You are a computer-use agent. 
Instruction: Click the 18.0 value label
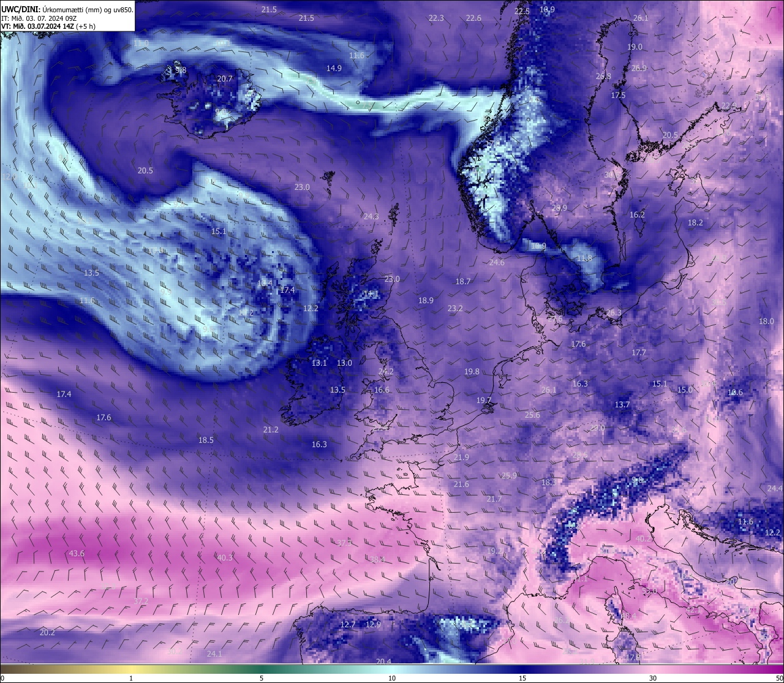[x=766, y=322]
